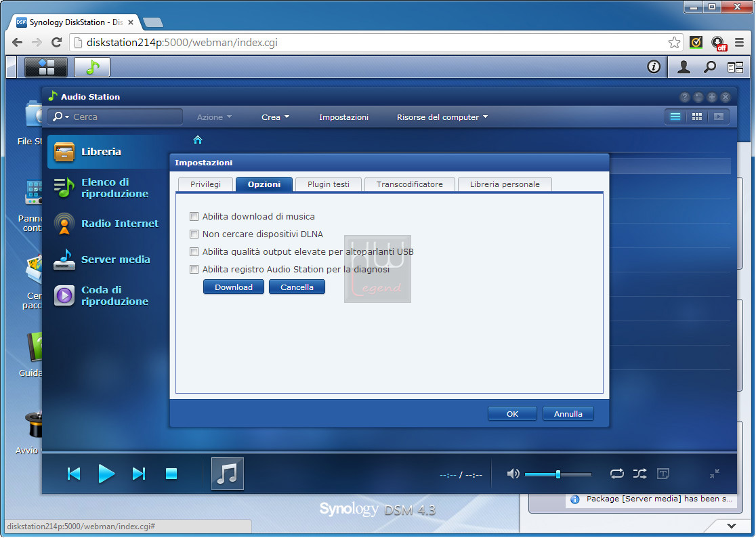Open the DSM main menu grid icon
756x538 pixels.
pos(46,67)
